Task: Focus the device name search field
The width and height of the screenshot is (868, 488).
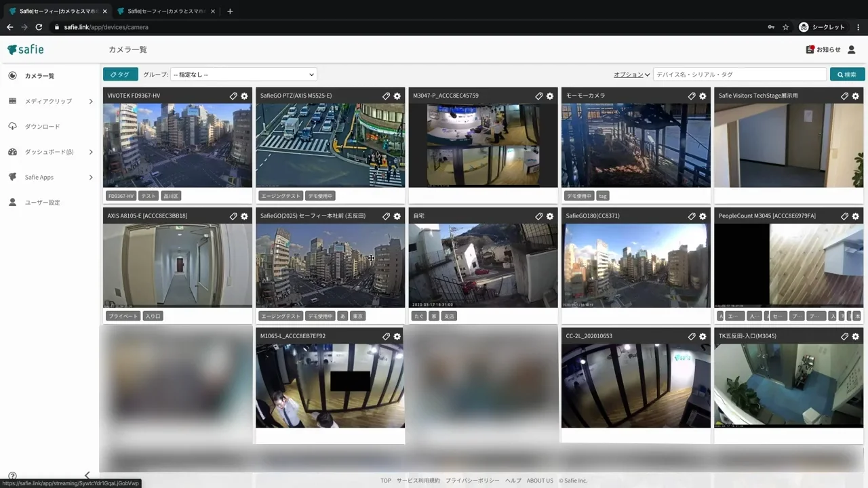Action: [740, 75]
